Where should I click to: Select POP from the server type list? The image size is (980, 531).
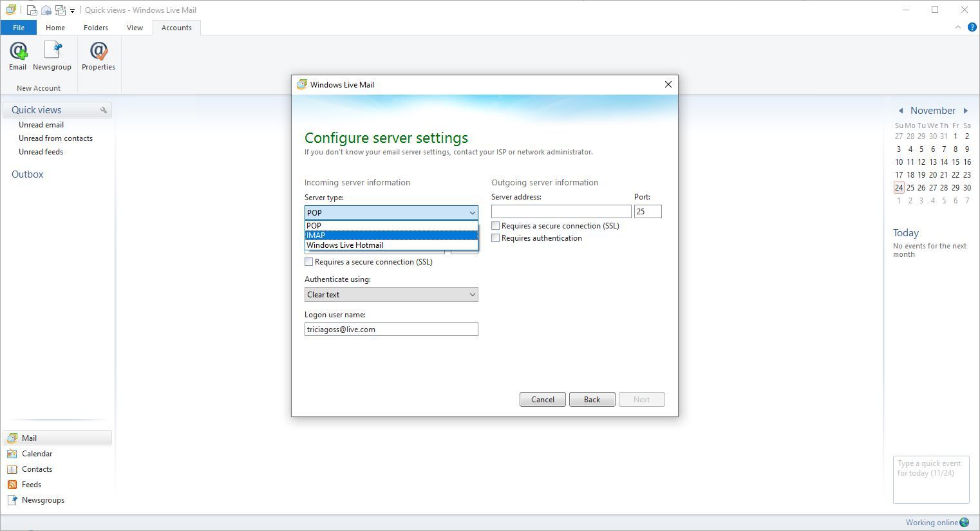click(x=391, y=225)
